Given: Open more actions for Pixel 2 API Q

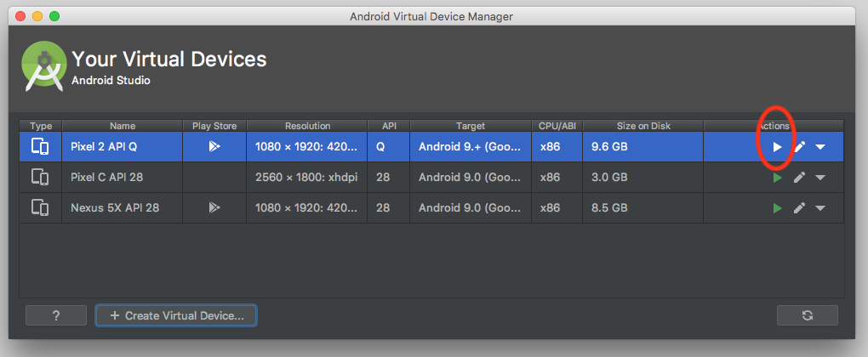Looking at the screenshot, I should (x=820, y=147).
